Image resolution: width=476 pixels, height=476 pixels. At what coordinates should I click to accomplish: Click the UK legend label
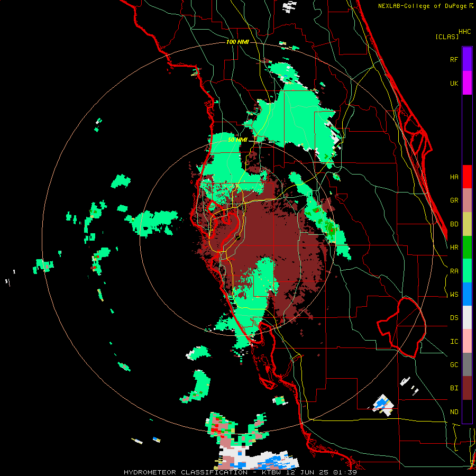(454, 83)
